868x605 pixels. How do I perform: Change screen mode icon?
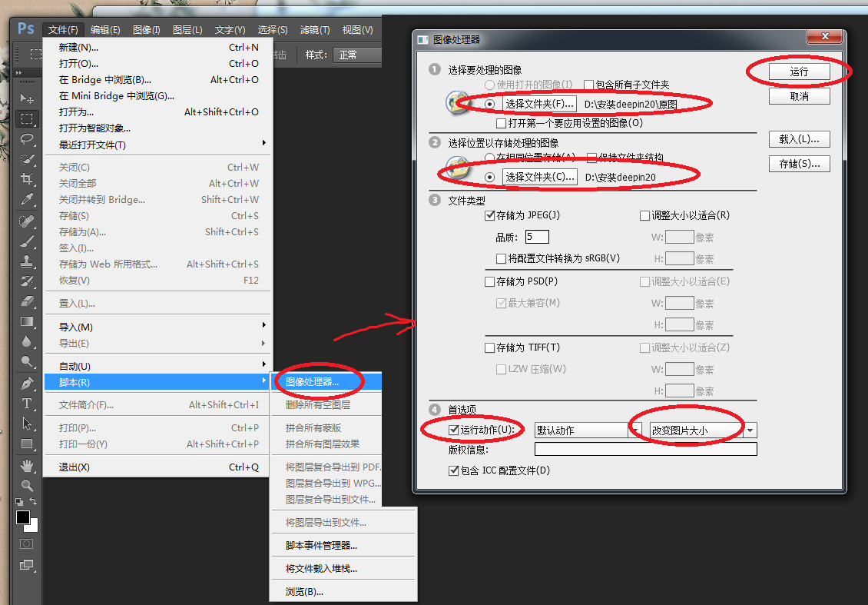click(27, 565)
